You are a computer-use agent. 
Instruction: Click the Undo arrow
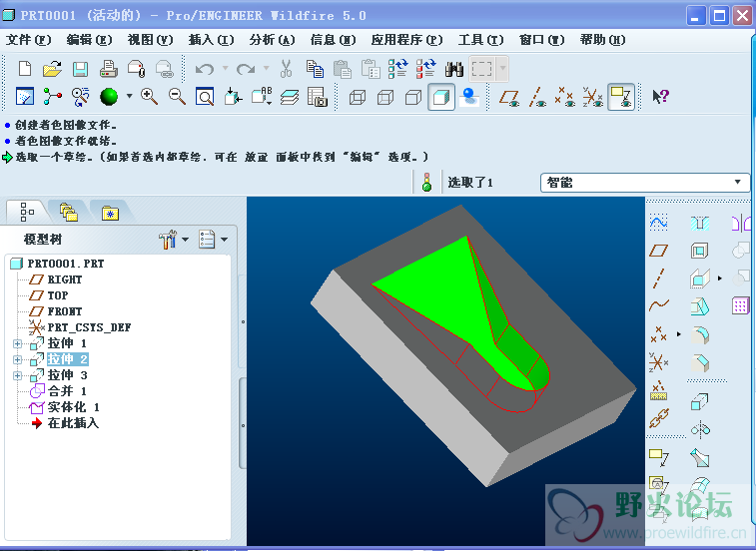pyautogui.click(x=205, y=69)
